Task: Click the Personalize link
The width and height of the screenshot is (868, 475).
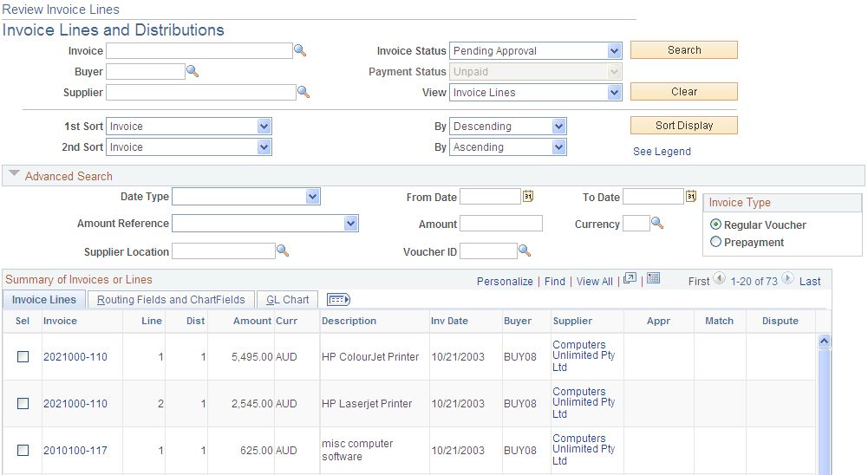Action: [x=505, y=281]
